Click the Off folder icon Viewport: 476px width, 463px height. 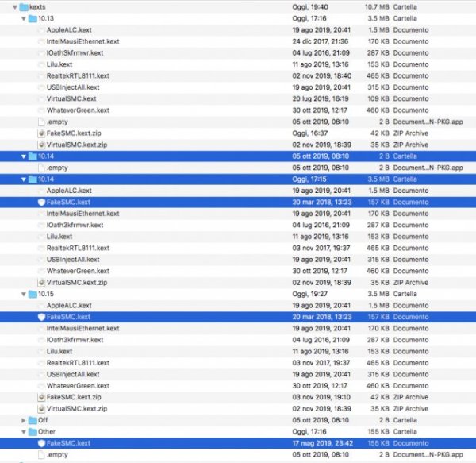[x=33, y=420]
